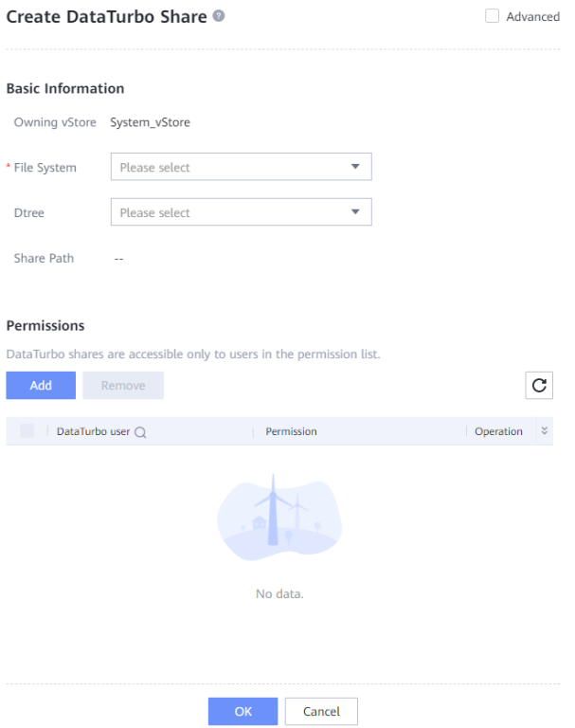The height and width of the screenshot is (728, 575).
Task: Click the Remove button
Action: (123, 385)
